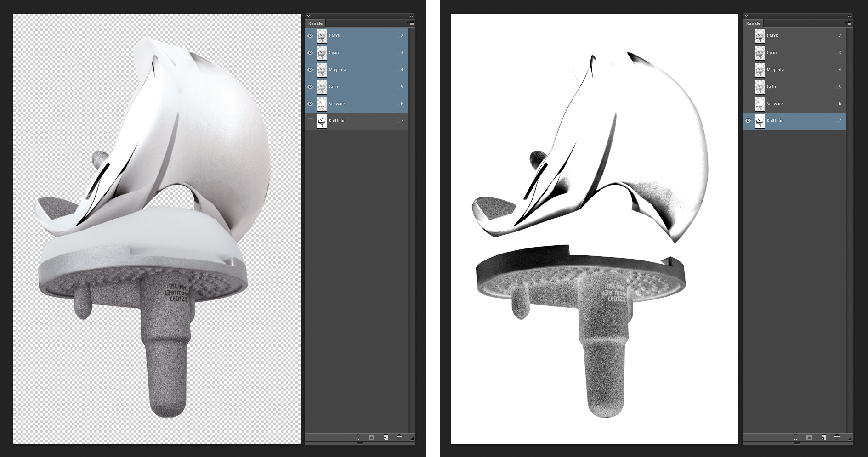Hide the Kaltfolie channel in right panel
Image resolution: width=868 pixels, height=457 pixels.
click(748, 121)
